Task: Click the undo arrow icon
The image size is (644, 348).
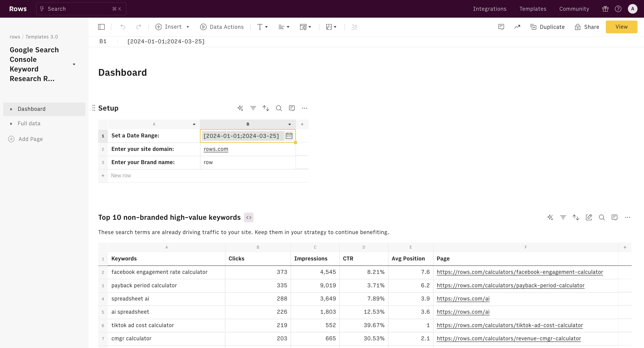Action: pos(123,27)
